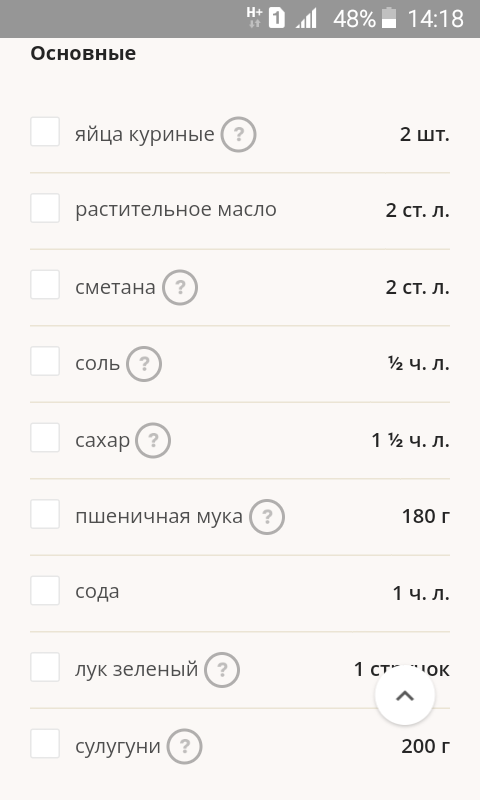Tick the сахар checkbox

tap(45, 438)
